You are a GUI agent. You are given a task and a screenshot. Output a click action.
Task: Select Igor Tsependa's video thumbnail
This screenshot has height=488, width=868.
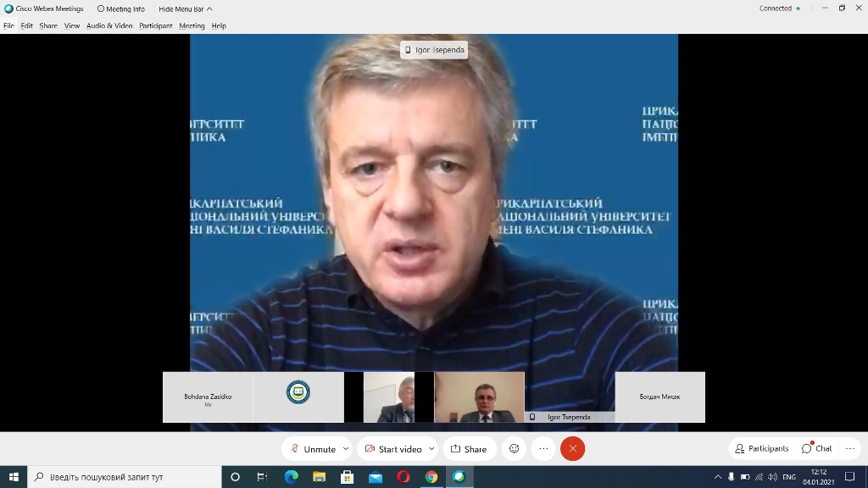click(479, 396)
